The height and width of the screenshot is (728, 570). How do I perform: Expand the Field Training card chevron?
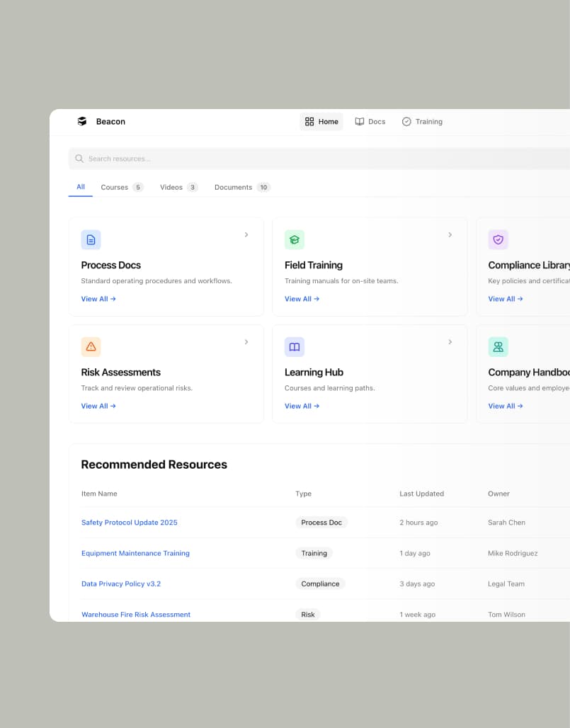(450, 235)
